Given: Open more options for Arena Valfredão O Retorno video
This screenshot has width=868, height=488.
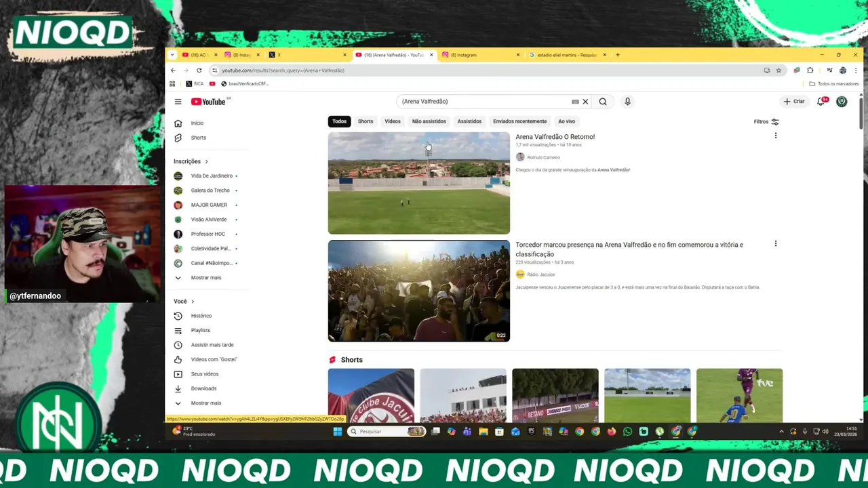Looking at the screenshot, I should (776, 136).
